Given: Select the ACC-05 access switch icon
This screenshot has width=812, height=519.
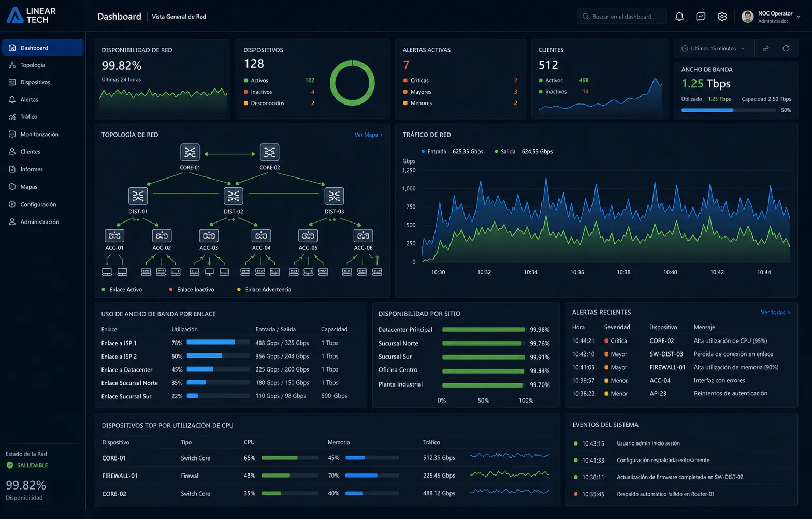Looking at the screenshot, I should click(308, 235).
